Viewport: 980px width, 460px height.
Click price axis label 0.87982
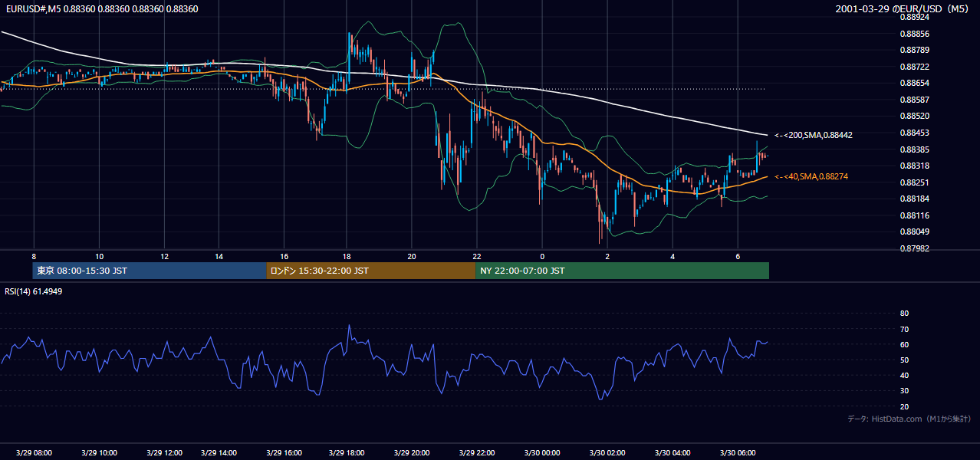tap(915, 248)
